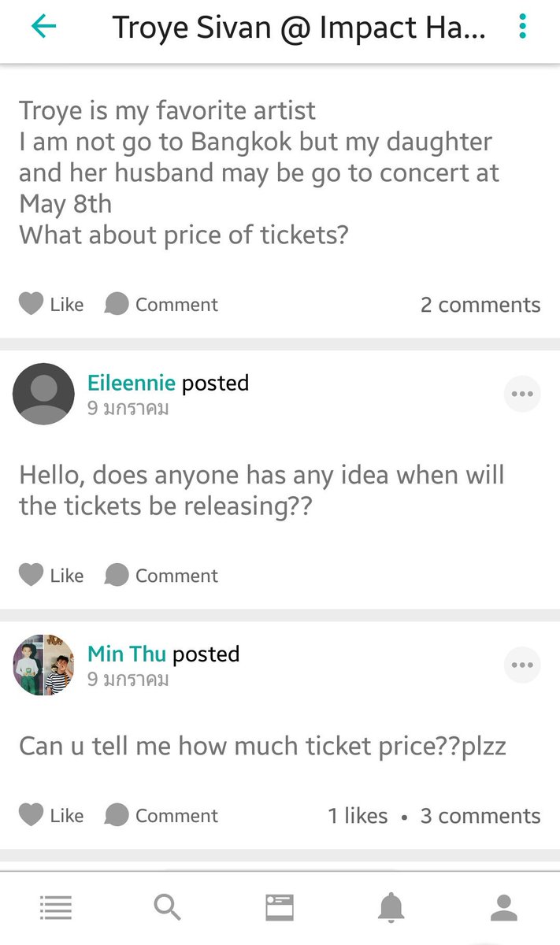
Task: Like the Troye favorite artist post
Action: (50, 304)
